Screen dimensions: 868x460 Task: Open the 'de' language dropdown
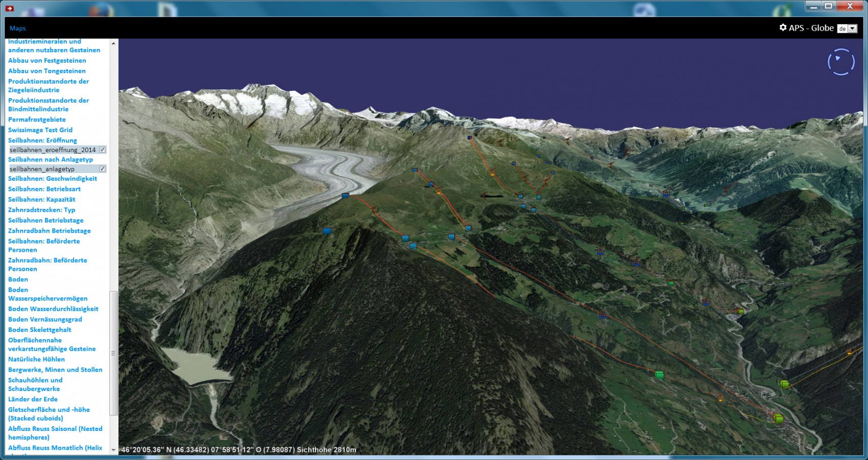[847, 29]
